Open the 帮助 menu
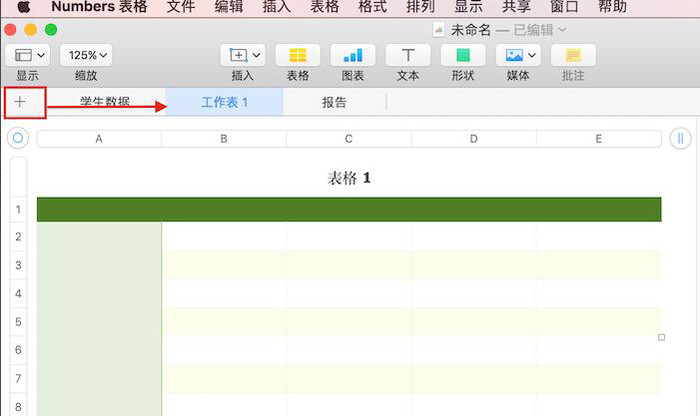Viewport: 700px width, 416px height. point(612,6)
